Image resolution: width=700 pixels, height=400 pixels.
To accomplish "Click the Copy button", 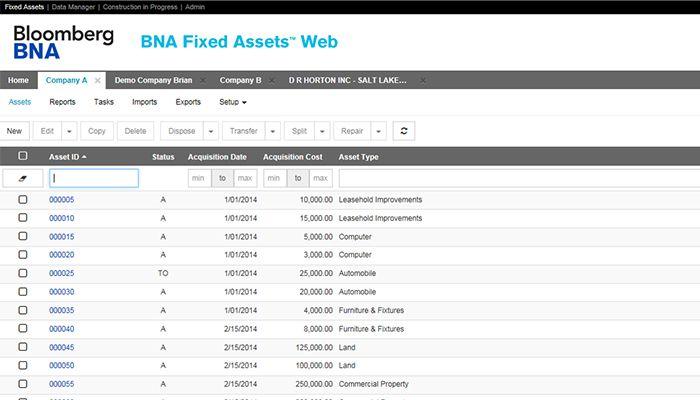I will tap(97, 131).
